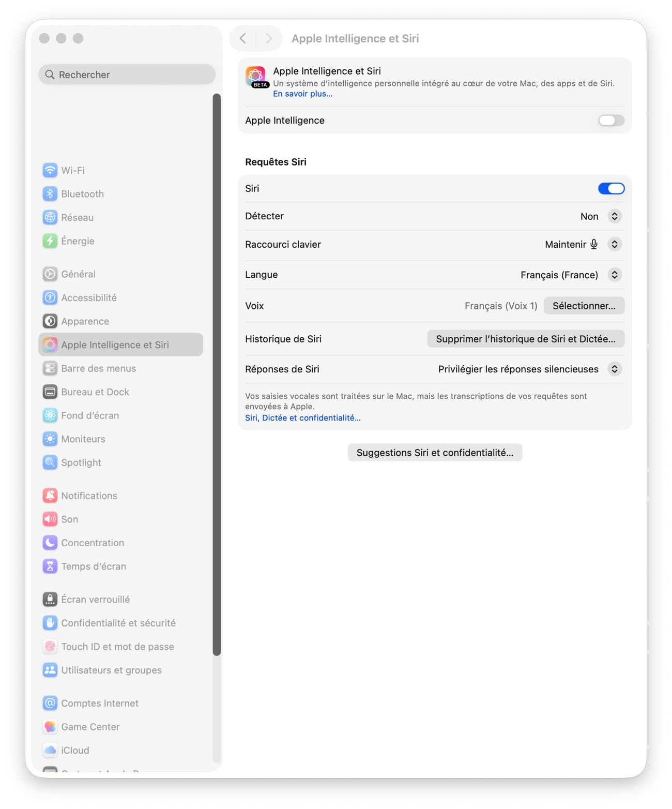The width and height of the screenshot is (672, 809).
Task: Select the Notifications bell icon
Action: [50, 496]
